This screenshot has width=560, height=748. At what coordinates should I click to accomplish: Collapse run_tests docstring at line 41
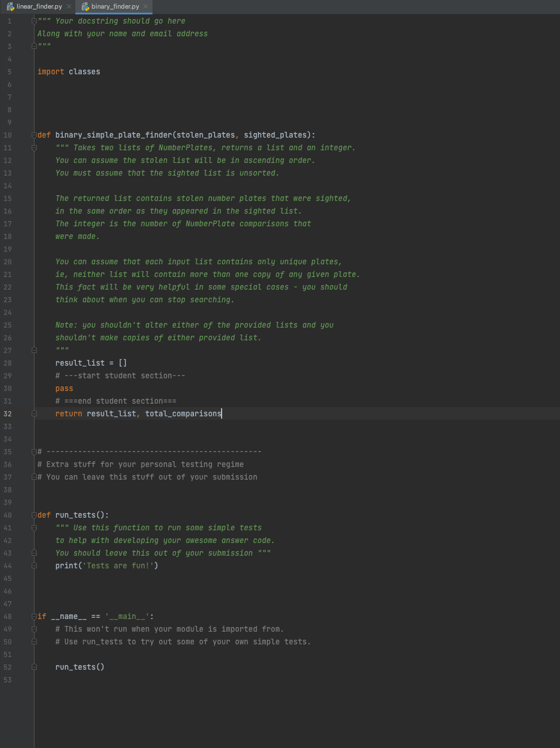pyautogui.click(x=34, y=527)
